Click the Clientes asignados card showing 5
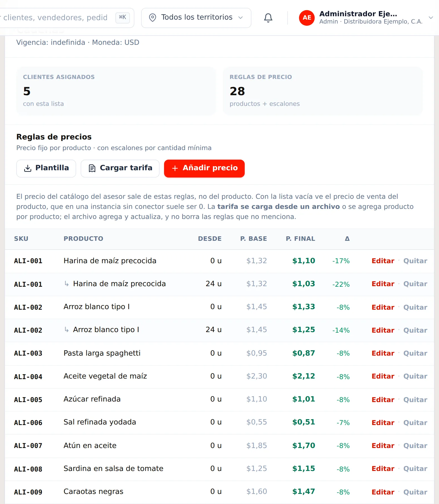Viewport: 439px width, 504px height. tap(116, 91)
